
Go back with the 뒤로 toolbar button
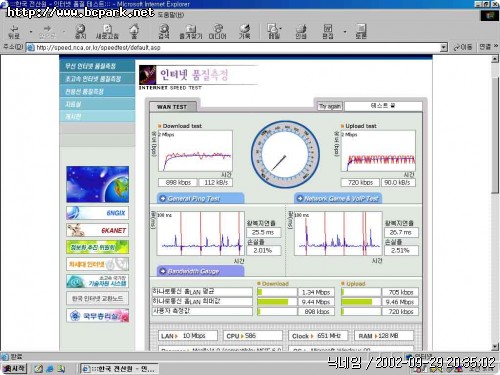point(14,32)
